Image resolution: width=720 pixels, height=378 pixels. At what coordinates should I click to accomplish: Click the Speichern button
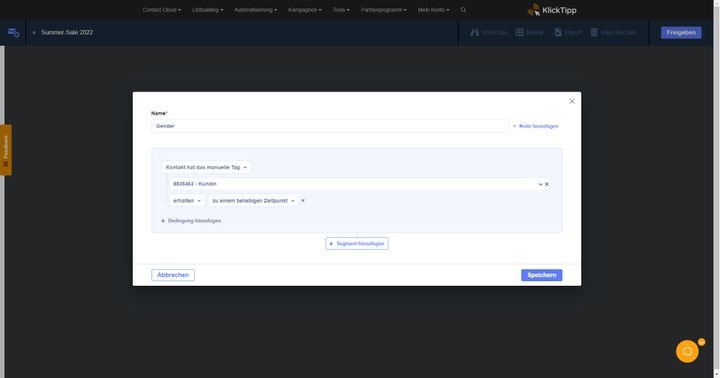(541, 275)
